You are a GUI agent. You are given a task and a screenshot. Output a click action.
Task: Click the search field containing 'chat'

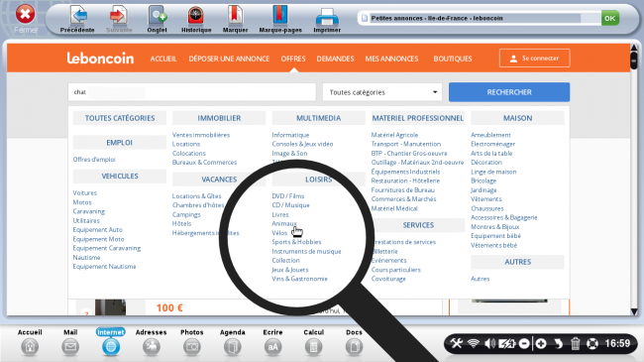click(192, 92)
